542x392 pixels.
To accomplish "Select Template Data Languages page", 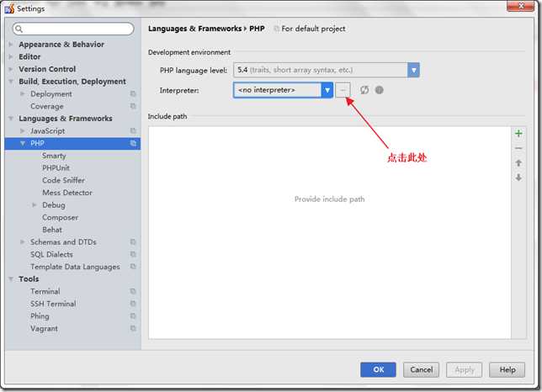I will 75,267.
